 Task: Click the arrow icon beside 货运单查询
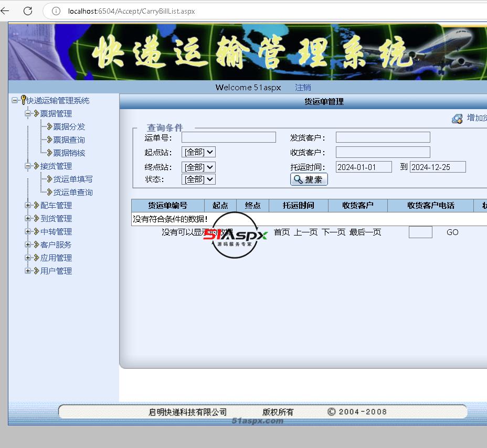click(49, 192)
